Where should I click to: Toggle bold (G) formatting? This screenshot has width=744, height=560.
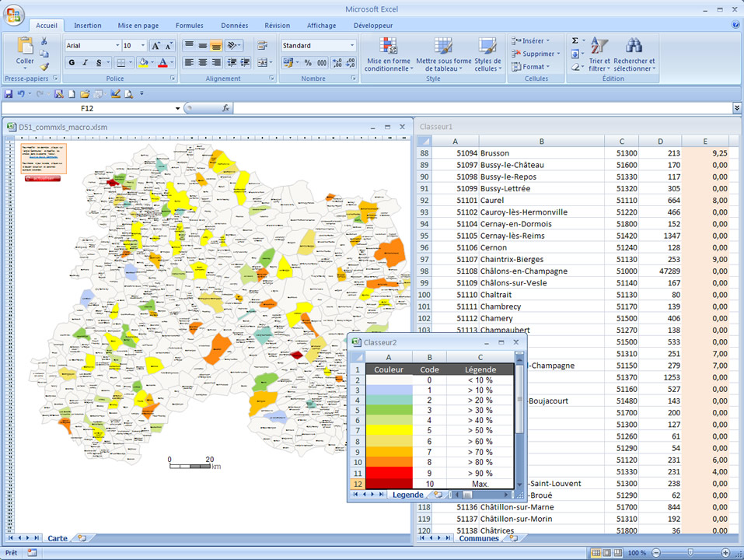[x=72, y=62]
